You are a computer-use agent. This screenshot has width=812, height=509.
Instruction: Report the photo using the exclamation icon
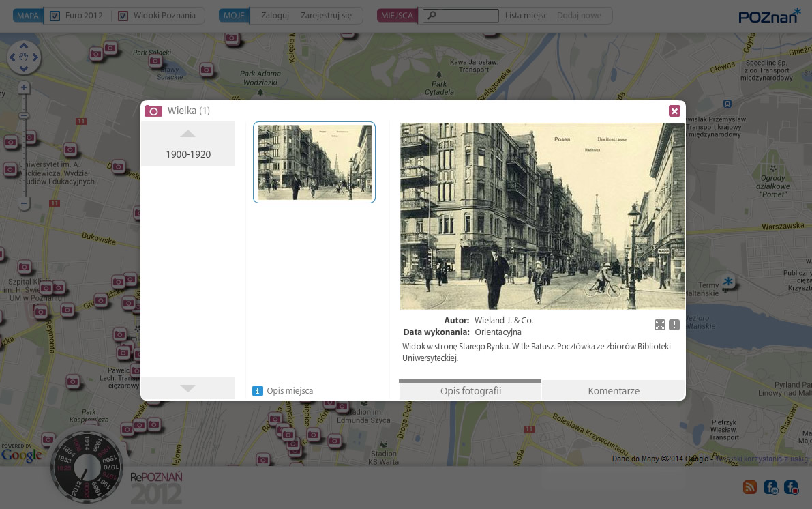[674, 325]
